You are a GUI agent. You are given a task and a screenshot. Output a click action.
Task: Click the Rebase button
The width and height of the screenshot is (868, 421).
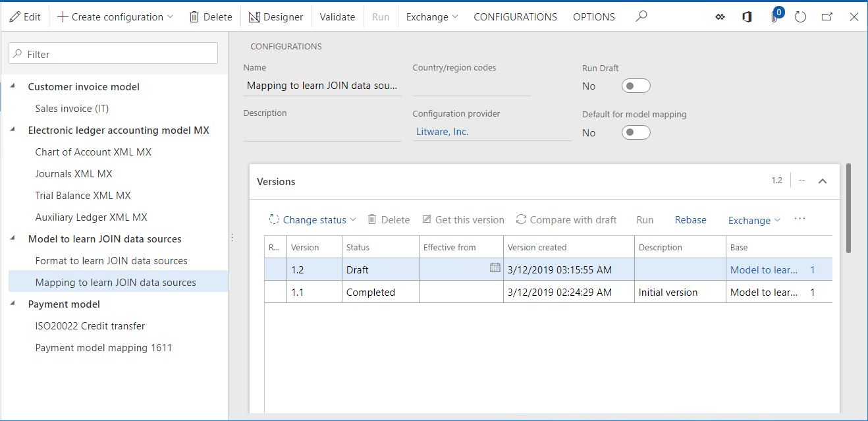[691, 220]
